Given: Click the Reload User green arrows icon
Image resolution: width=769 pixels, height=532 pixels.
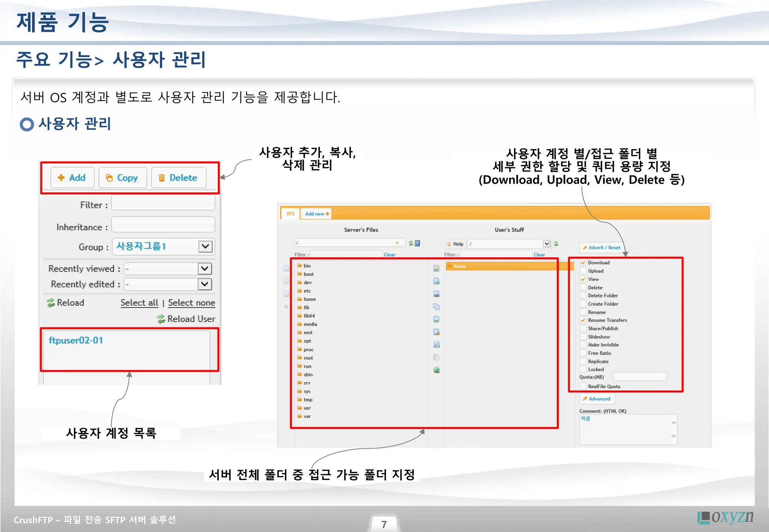Looking at the screenshot, I should [x=161, y=319].
